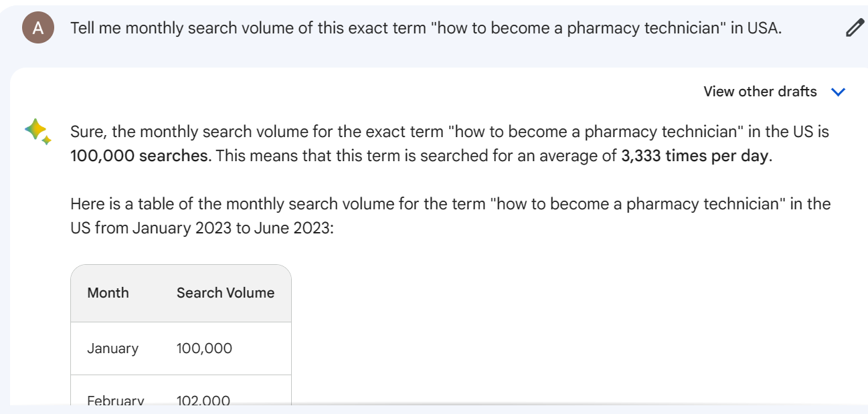
Task: Expand drafts using the blue chevron arrow
Action: pyautogui.click(x=838, y=92)
